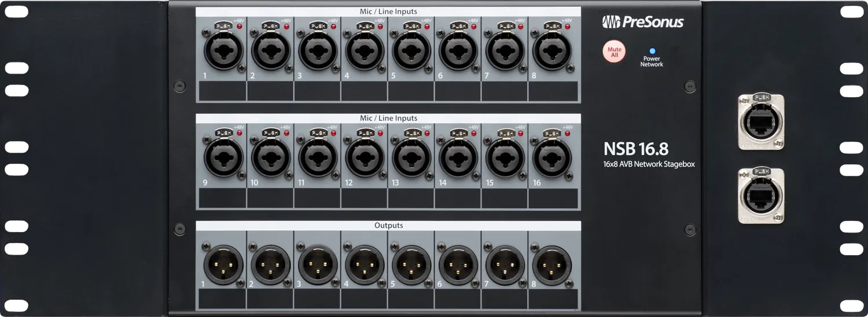Click input 6 combo XLR socket
The height and width of the screenshot is (317, 868).
[458, 50]
